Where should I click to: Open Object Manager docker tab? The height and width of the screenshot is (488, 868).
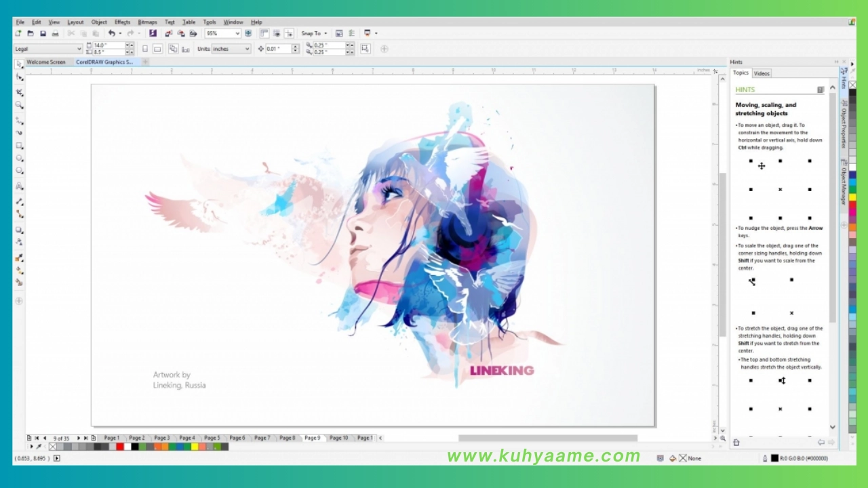click(x=844, y=183)
